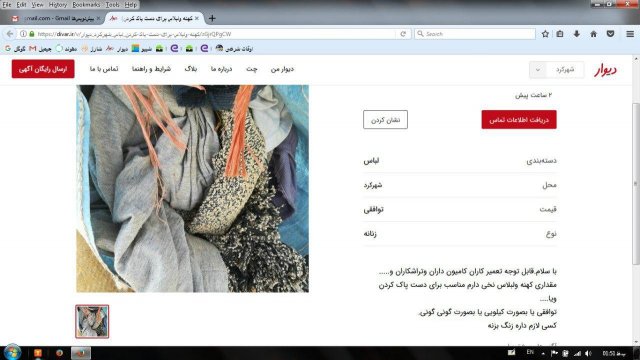Click the green padlock security icon
This screenshot has width=640, height=360.
[x=32, y=34]
